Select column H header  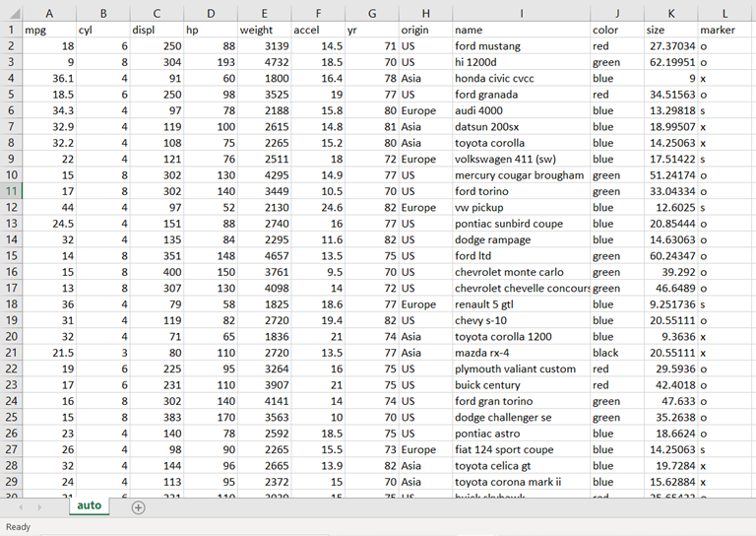point(425,14)
